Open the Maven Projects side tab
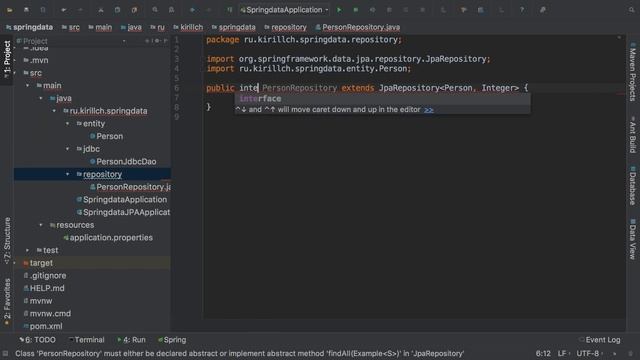This screenshot has height=360, width=640. [633, 72]
